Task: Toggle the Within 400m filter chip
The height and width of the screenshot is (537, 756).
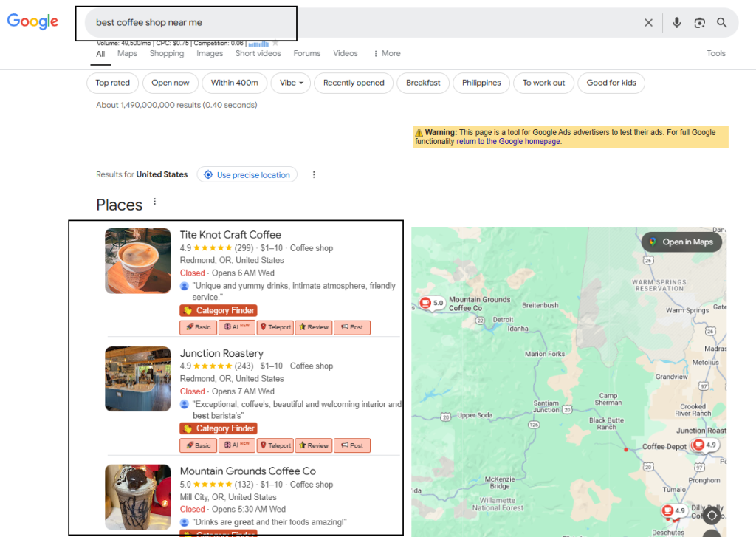Action: [234, 83]
